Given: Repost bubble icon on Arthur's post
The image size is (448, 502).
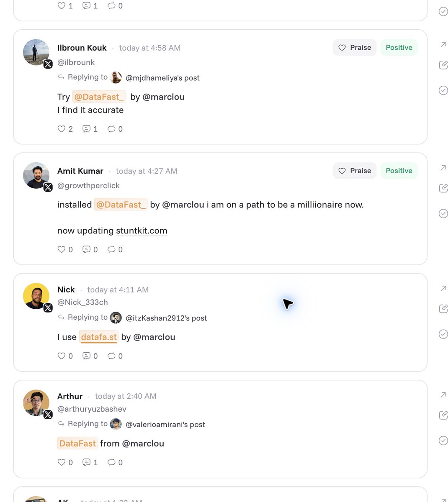Looking at the screenshot, I should pyautogui.click(x=111, y=462).
